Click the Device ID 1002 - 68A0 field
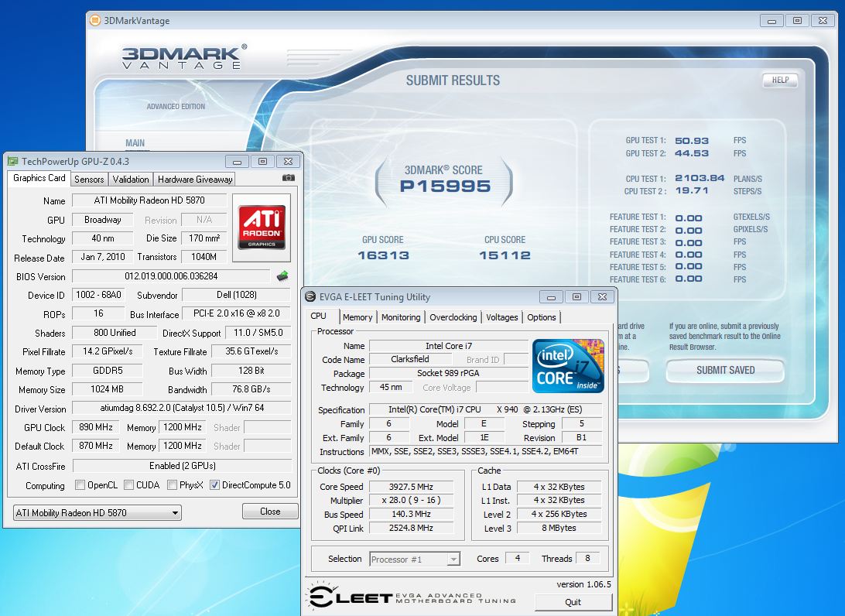The image size is (845, 616). 98,295
